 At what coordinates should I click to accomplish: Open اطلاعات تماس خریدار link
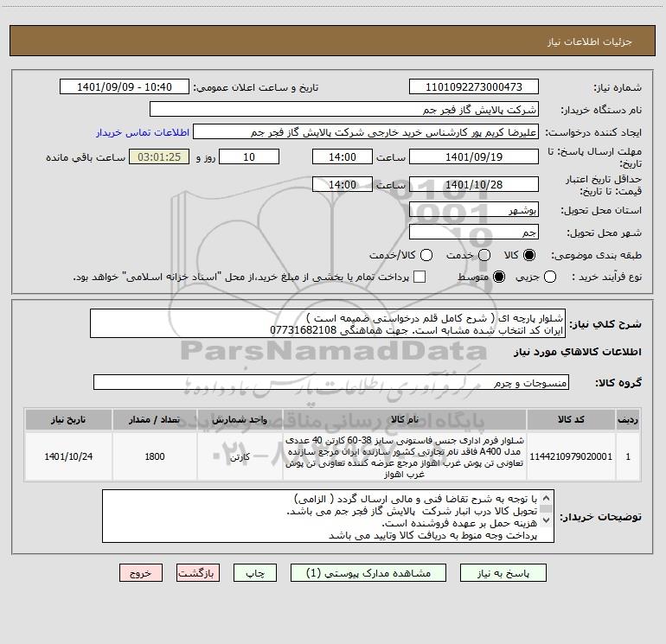coord(143,132)
